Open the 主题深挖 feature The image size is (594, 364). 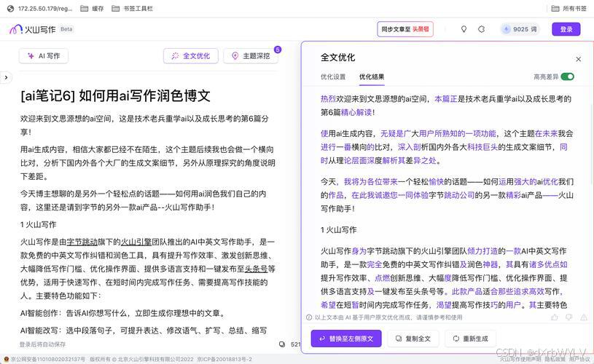click(x=251, y=56)
